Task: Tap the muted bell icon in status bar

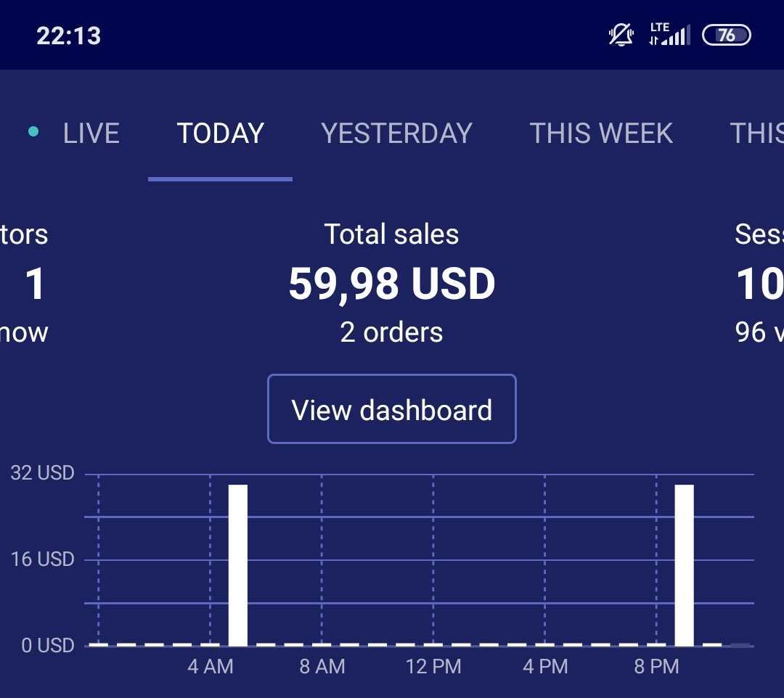Action: 621,35
